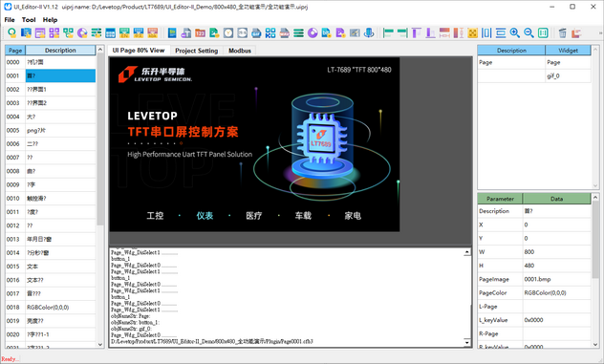604x364 pixels.
Task: Align selected widgets to the right
Action: 402,33
